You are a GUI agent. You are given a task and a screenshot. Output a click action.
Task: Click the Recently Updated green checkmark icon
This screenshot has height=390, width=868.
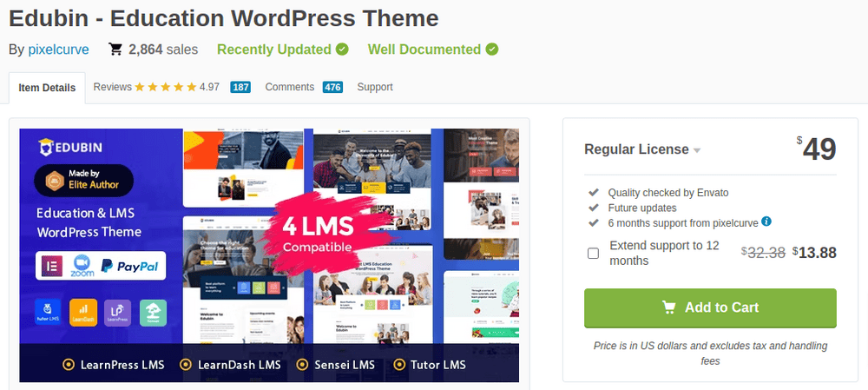coord(343,50)
